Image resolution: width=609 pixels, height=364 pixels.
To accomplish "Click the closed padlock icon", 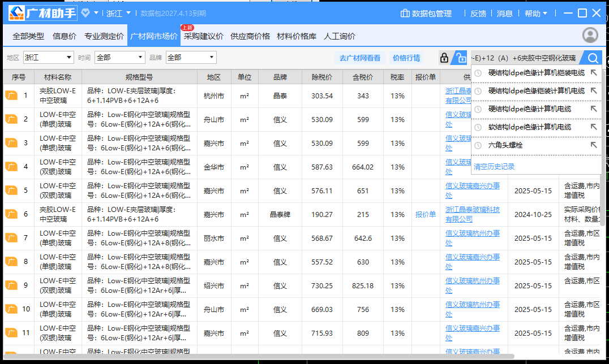I will click(x=444, y=58).
